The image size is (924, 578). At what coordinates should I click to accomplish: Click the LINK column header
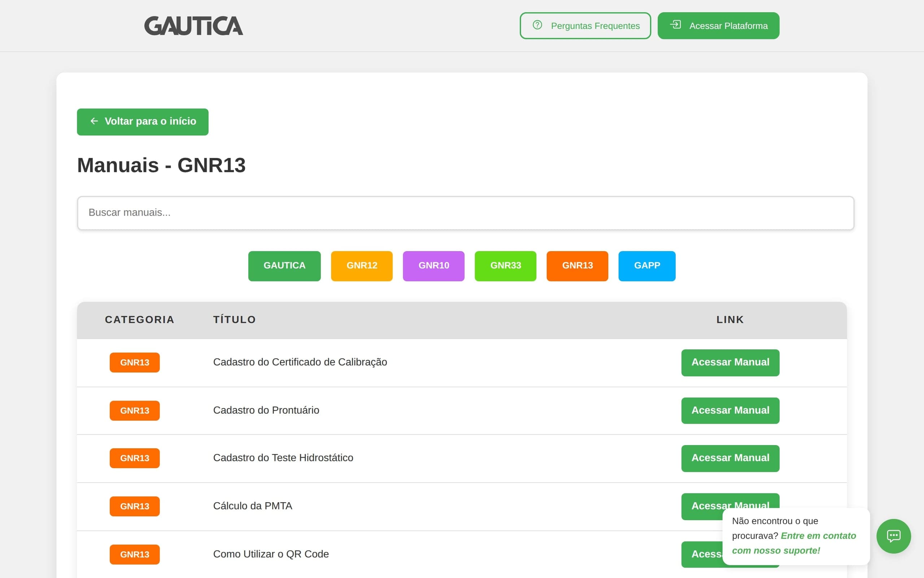(730, 320)
